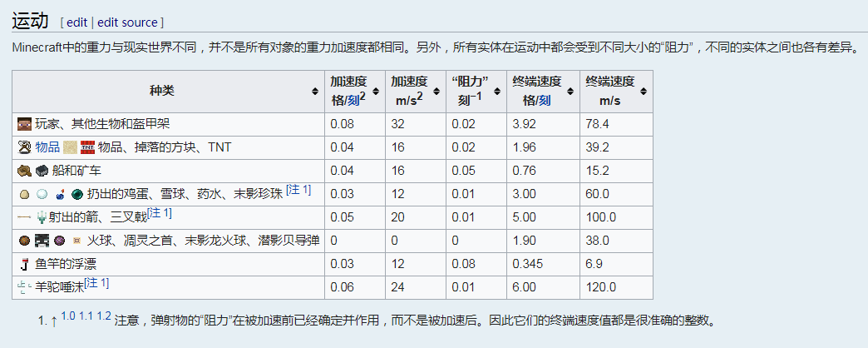Click the 鱼竿的浮漂 row label
The image size is (868, 348).
[x=66, y=264]
